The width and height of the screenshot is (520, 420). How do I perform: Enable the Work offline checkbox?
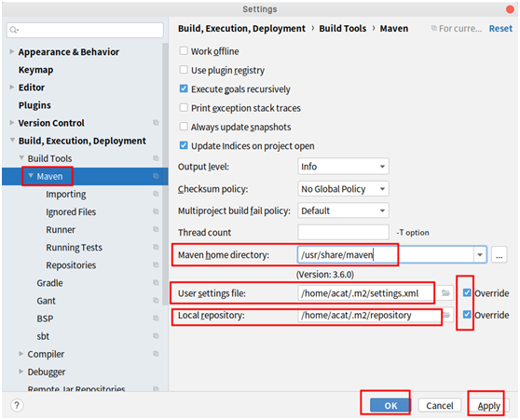184,50
